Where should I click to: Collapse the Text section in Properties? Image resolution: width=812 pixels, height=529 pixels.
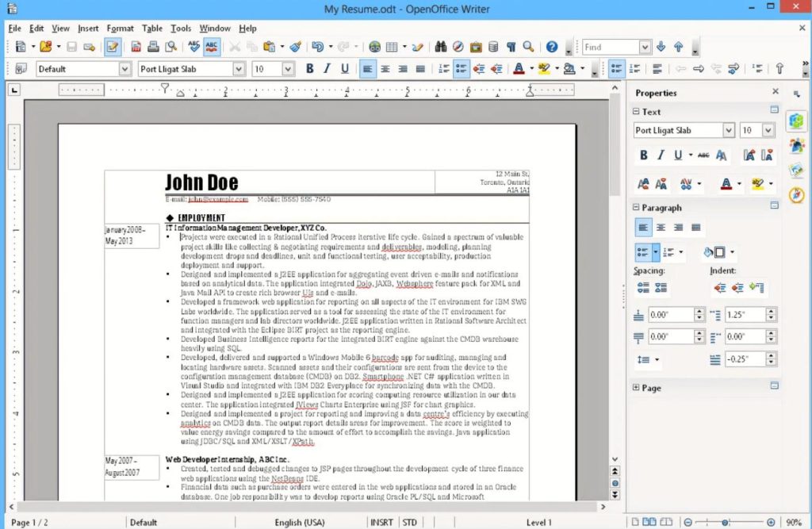tap(636, 111)
